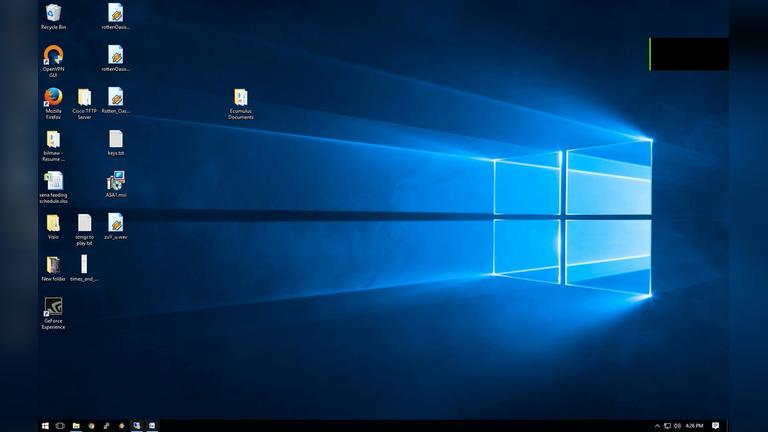The image size is (768, 432).
Task: Select the ASA1.msi installer
Action: tap(116, 184)
